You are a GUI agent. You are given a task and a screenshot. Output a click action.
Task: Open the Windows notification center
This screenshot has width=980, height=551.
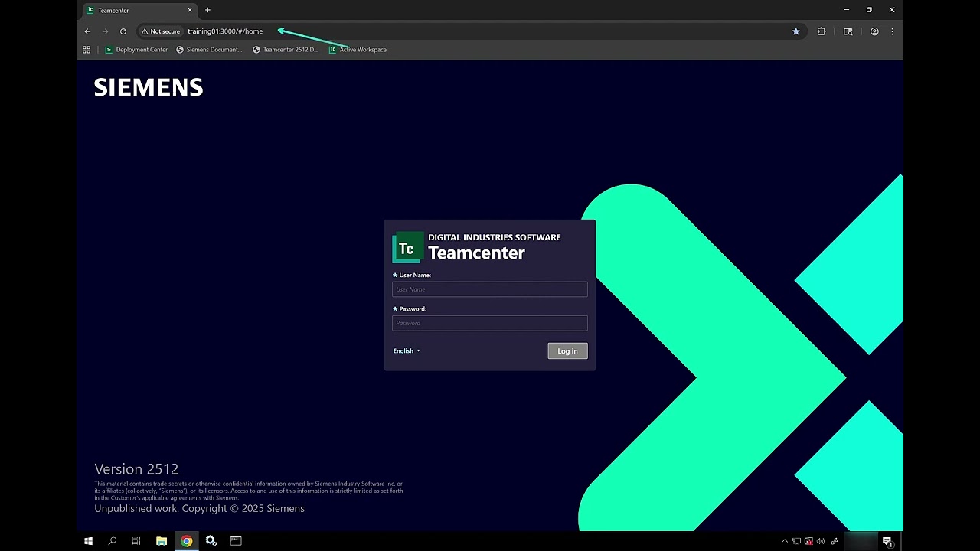(x=887, y=541)
